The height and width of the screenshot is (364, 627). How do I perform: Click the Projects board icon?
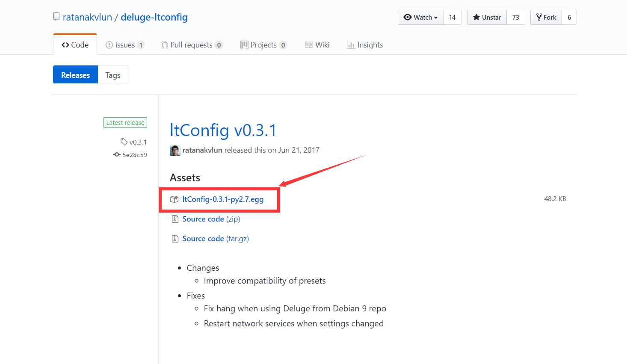[244, 45]
